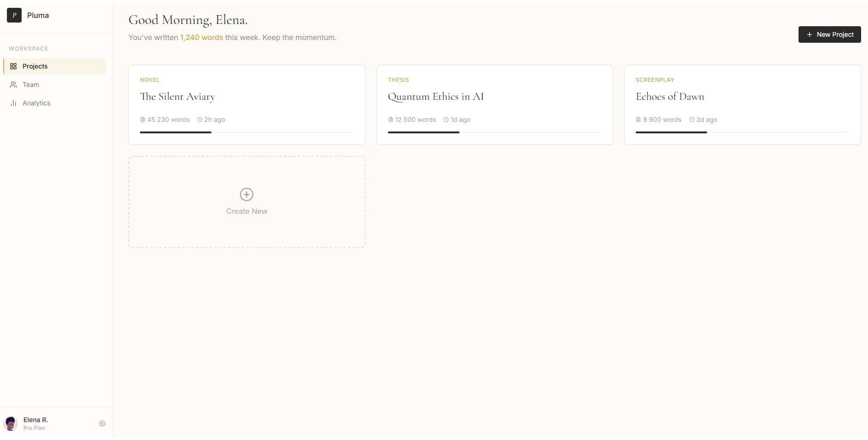Open settings via the gear icon
868x440 pixels.
click(x=102, y=423)
